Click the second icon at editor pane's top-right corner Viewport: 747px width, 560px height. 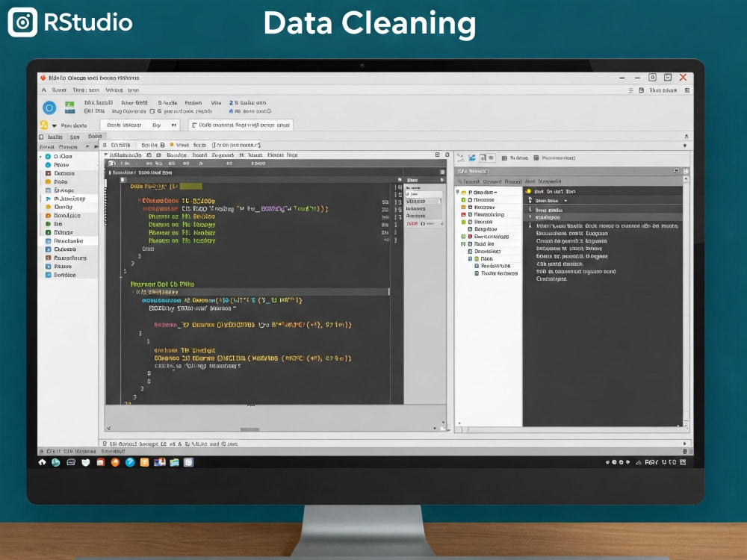click(x=447, y=155)
